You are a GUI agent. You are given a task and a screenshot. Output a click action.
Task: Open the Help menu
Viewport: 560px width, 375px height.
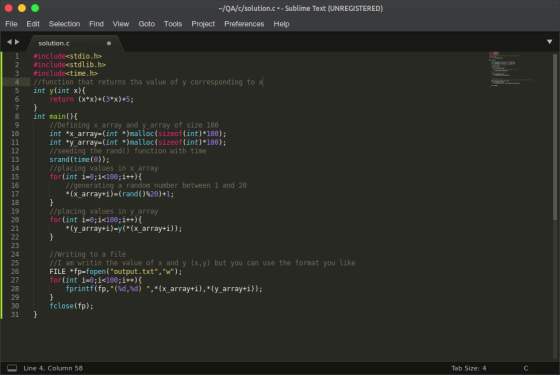pyautogui.click(x=281, y=24)
